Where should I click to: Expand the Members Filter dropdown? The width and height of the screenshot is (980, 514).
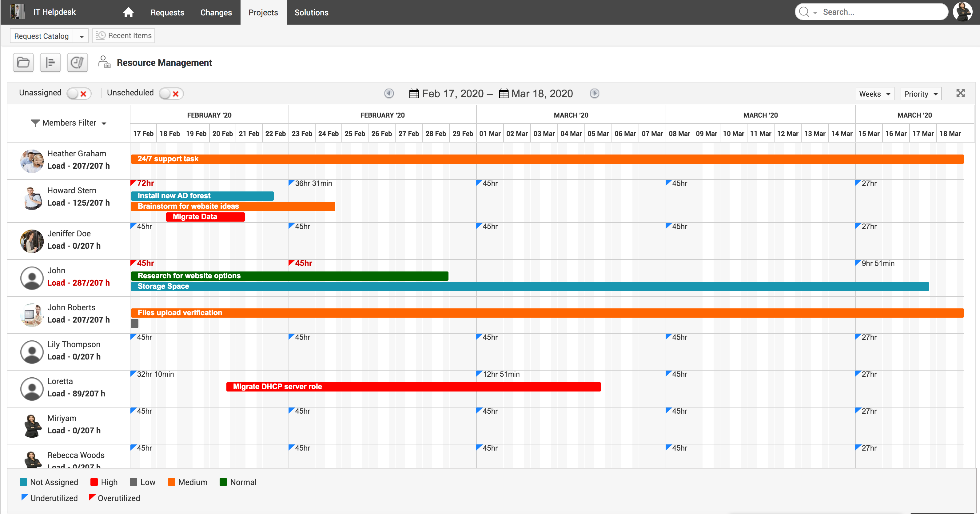69,123
